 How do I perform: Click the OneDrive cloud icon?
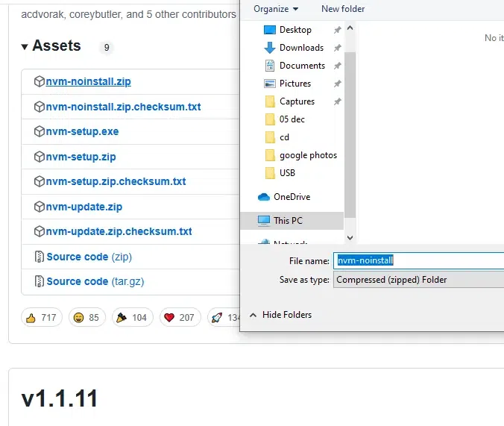point(264,197)
